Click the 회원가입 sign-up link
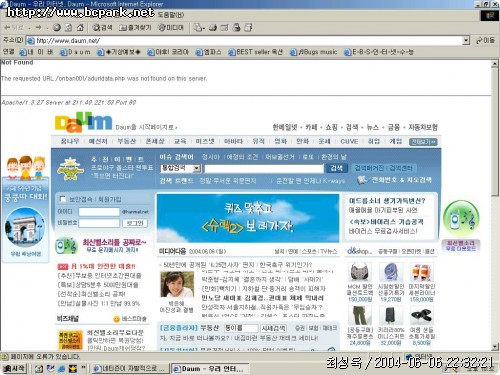Image resolution: width=500 pixels, height=375 pixels. pyautogui.click(x=110, y=199)
